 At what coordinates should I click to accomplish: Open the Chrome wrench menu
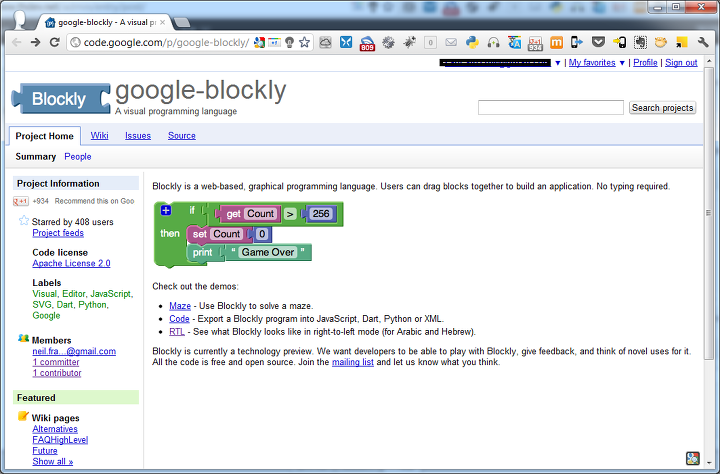coord(703,43)
